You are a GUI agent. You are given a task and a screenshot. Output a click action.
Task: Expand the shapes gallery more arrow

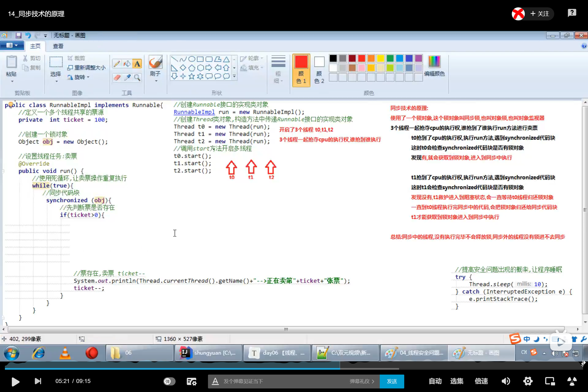(234, 76)
